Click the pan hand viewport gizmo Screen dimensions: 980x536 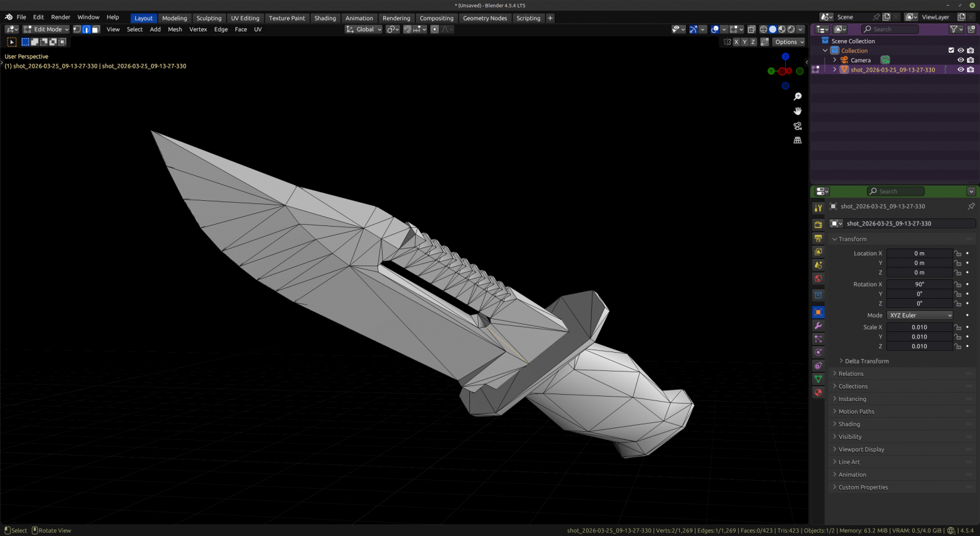click(x=797, y=111)
